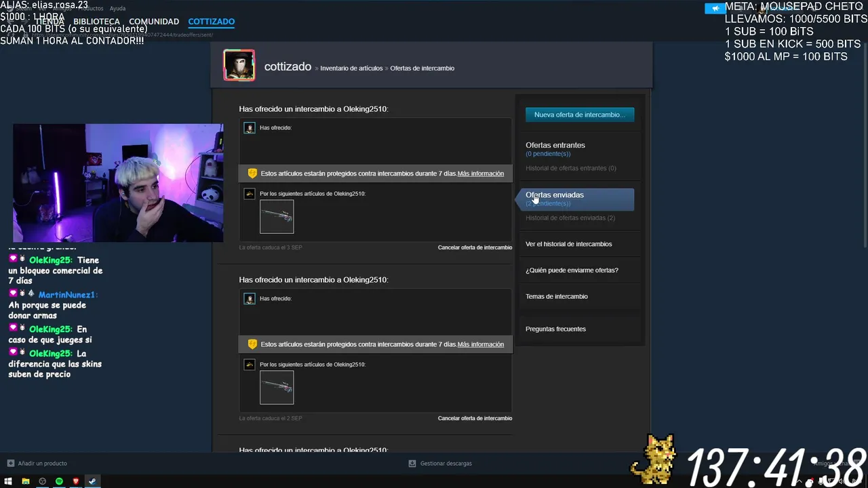The height and width of the screenshot is (488, 868).
Task: Click the download icon beside 'Gestionar descargas'
Action: coord(412,464)
